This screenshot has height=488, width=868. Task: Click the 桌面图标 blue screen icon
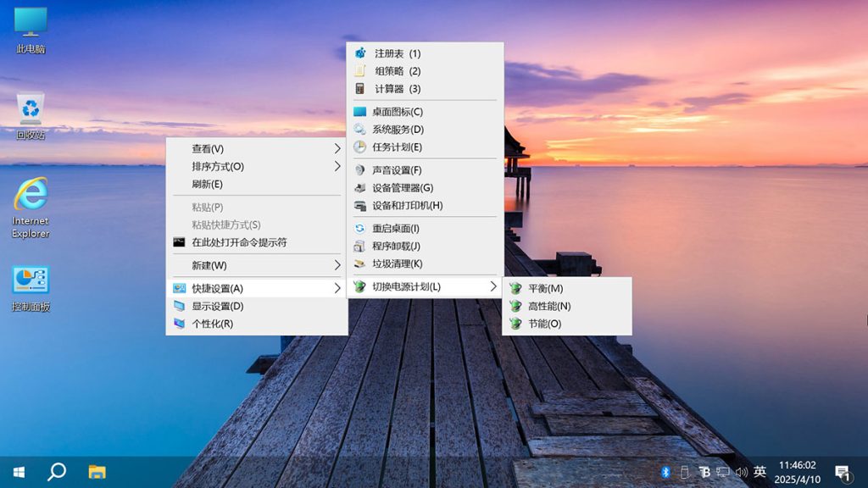coord(359,112)
